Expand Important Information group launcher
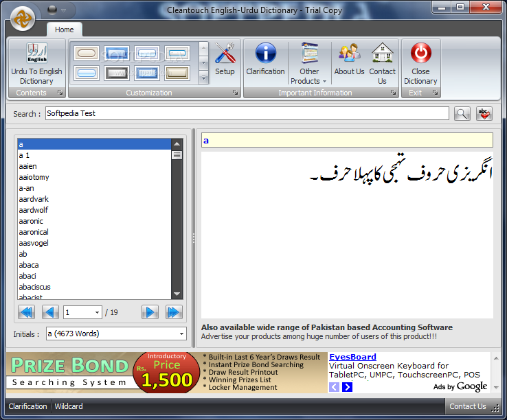This screenshot has height=420, width=507. click(393, 93)
